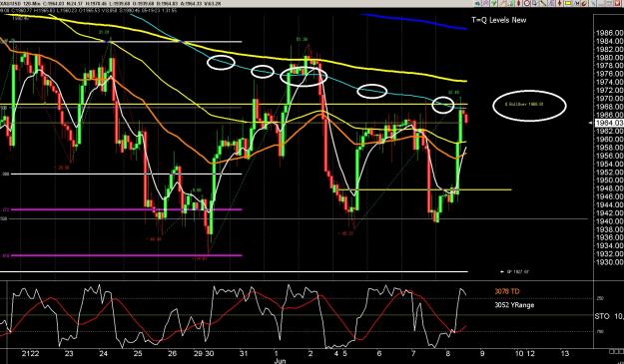The height and width of the screenshot is (364, 624).
Task: Click the round clock-like toolbar icon
Action: click(526, 3)
